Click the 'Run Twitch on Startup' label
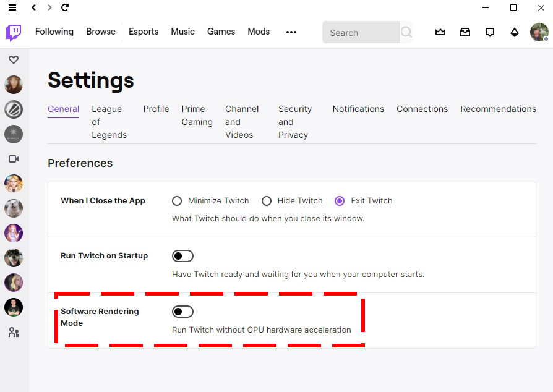 104,255
